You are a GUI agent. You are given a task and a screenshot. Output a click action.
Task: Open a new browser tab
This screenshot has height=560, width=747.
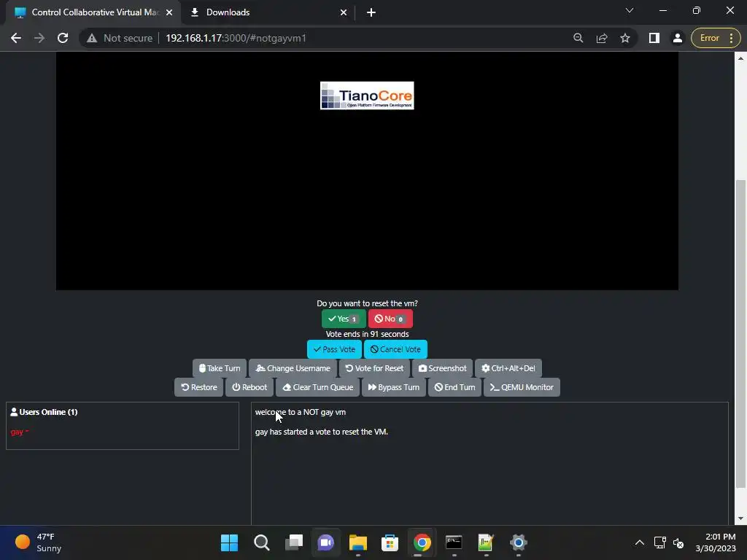tap(371, 12)
